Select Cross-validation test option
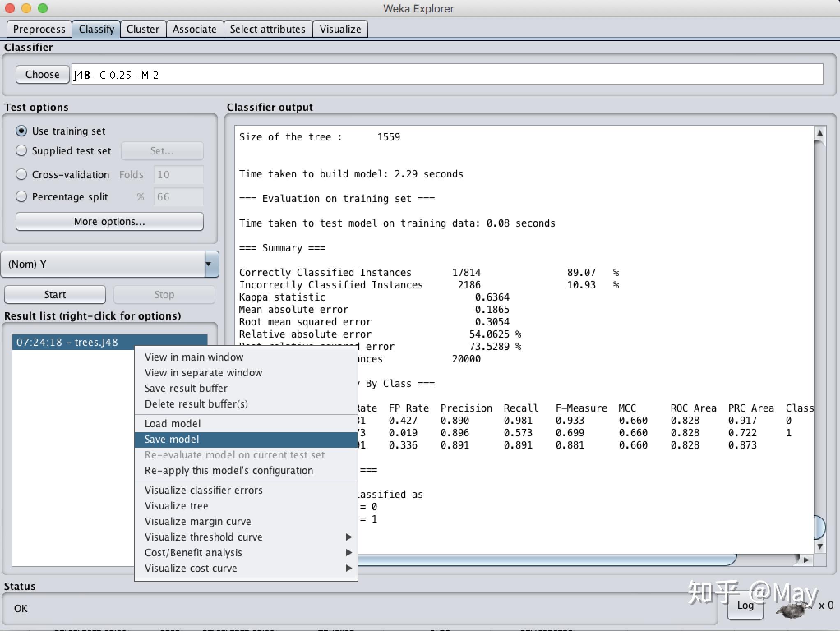The width and height of the screenshot is (840, 631). [x=21, y=175]
